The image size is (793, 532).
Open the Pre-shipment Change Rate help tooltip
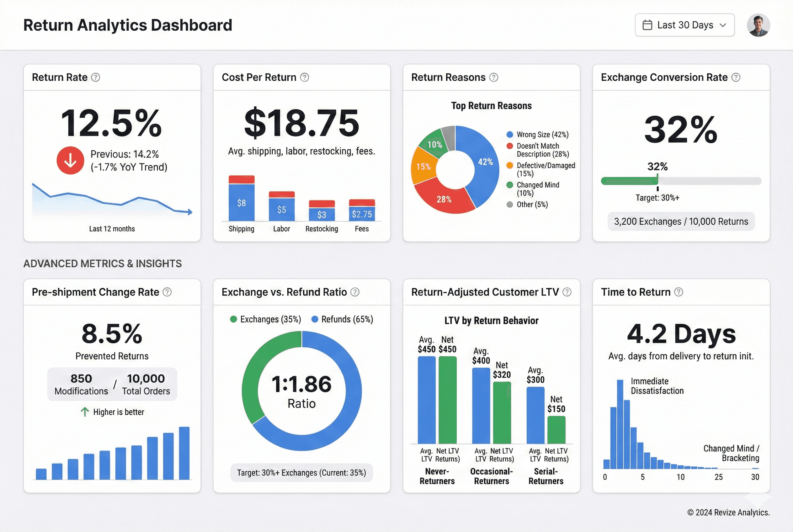(167, 292)
